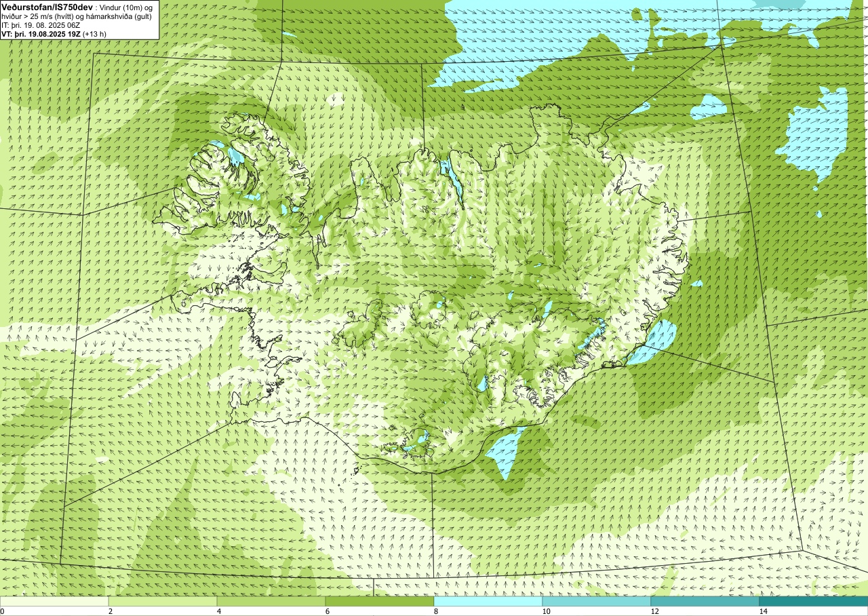The height and width of the screenshot is (616, 868).
Task: Click the legend scale label '6'
Action: tap(327, 611)
